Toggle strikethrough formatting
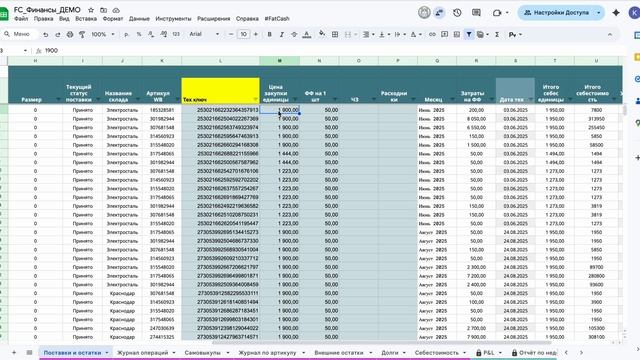 (294, 35)
